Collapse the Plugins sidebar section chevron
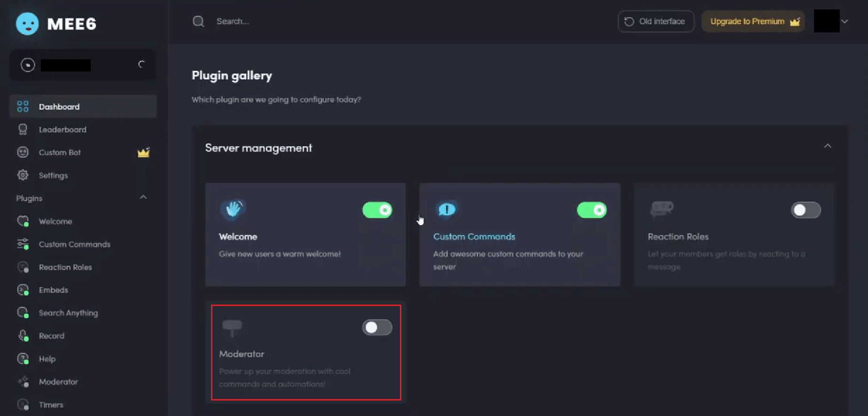868x416 pixels. click(x=143, y=197)
